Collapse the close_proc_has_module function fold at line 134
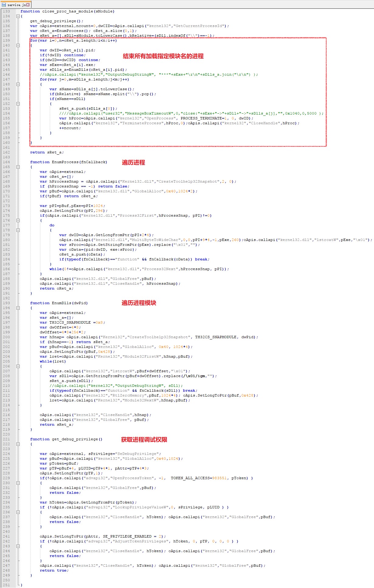 [x=18, y=16]
